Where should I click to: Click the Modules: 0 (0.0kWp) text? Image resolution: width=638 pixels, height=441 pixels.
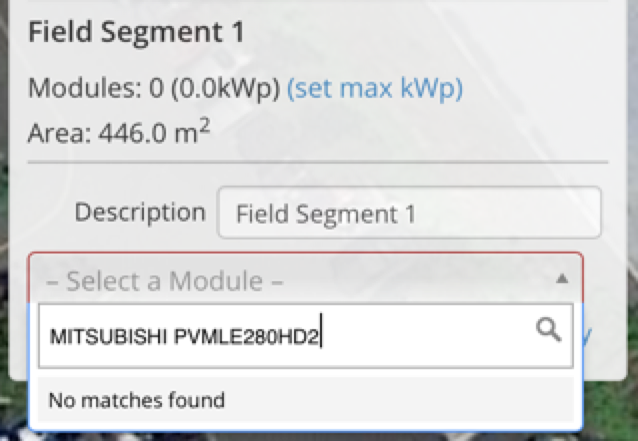(154, 88)
